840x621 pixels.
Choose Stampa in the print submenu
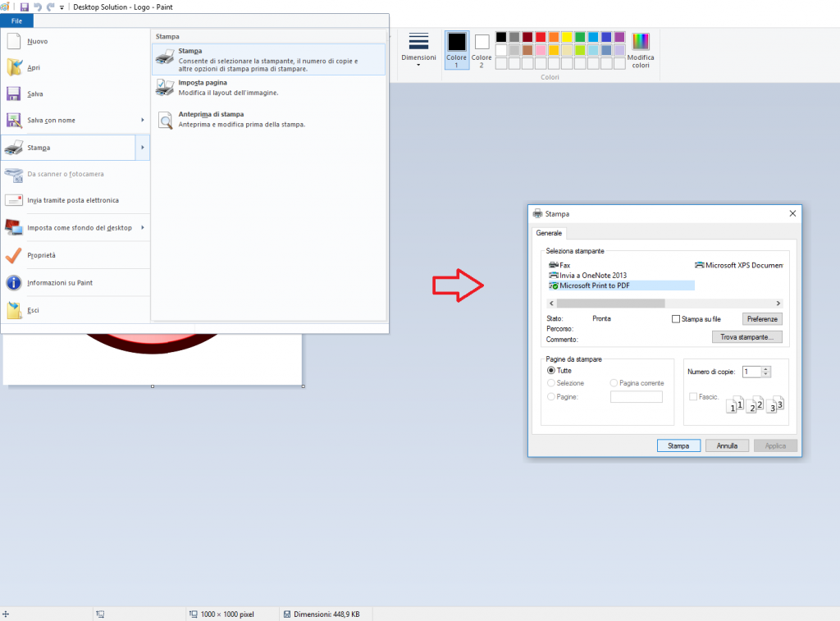click(x=269, y=59)
